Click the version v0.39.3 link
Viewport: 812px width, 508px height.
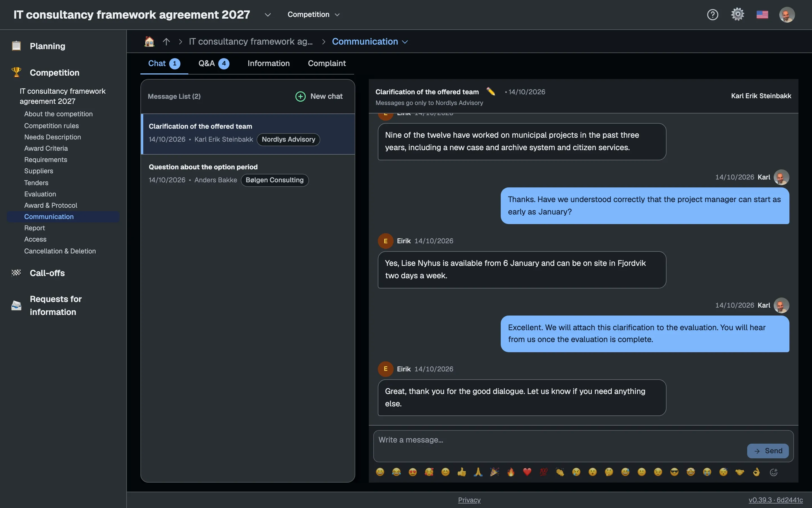pyautogui.click(x=775, y=500)
